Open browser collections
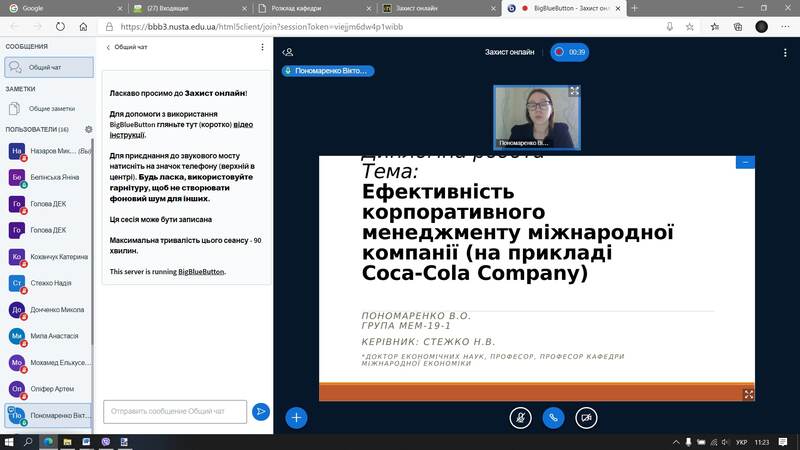This screenshot has height=450, width=800. pyautogui.click(x=738, y=27)
